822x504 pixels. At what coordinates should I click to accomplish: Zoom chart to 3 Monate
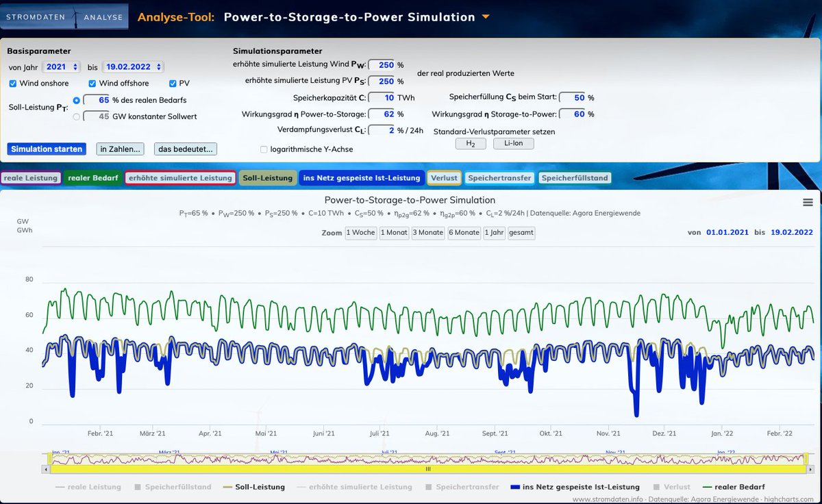click(x=428, y=233)
